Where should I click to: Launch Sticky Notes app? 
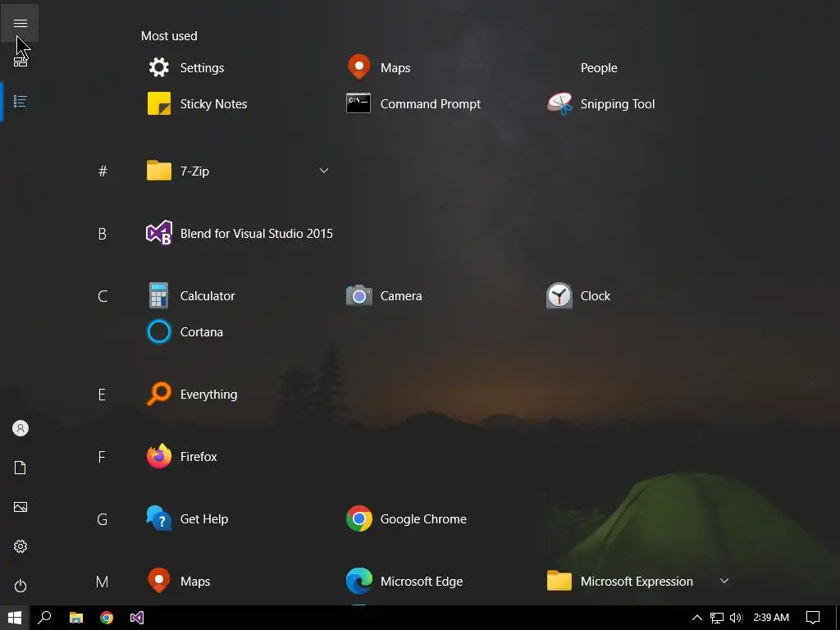tap(197, 104)
